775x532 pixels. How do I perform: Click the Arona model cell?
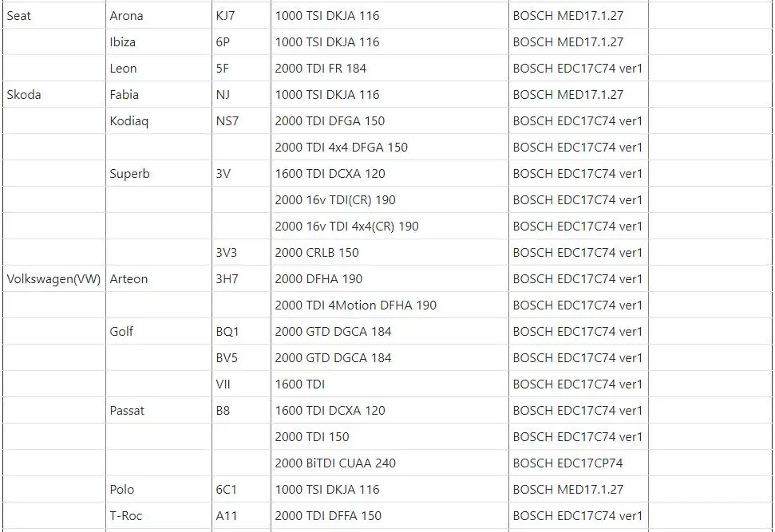click(x=159, y=15)
